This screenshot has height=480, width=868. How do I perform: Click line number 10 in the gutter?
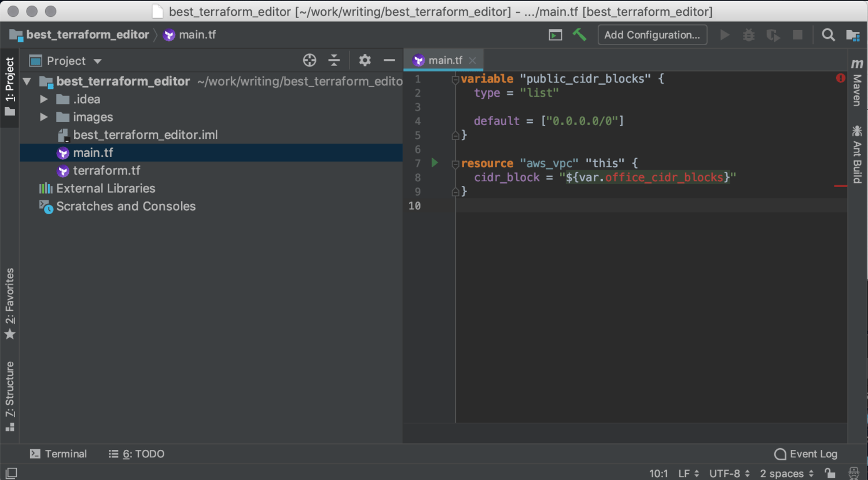point(414,206)
